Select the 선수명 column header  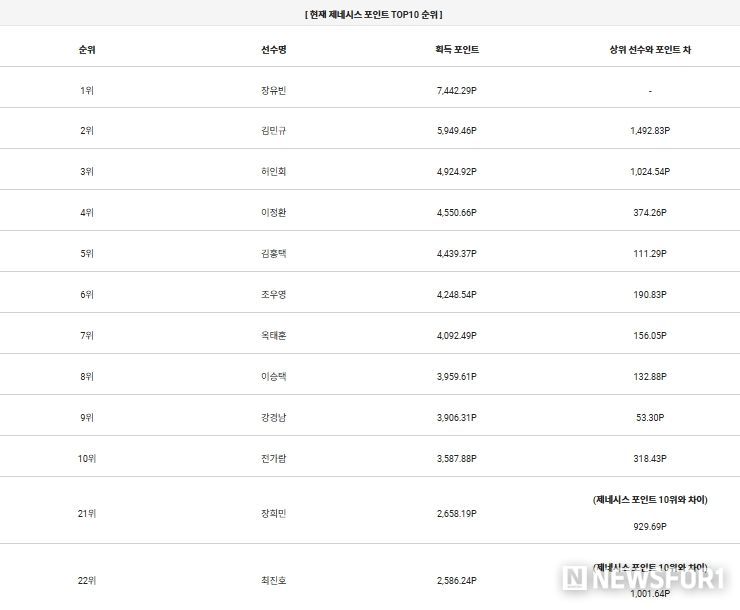[274, 50]
